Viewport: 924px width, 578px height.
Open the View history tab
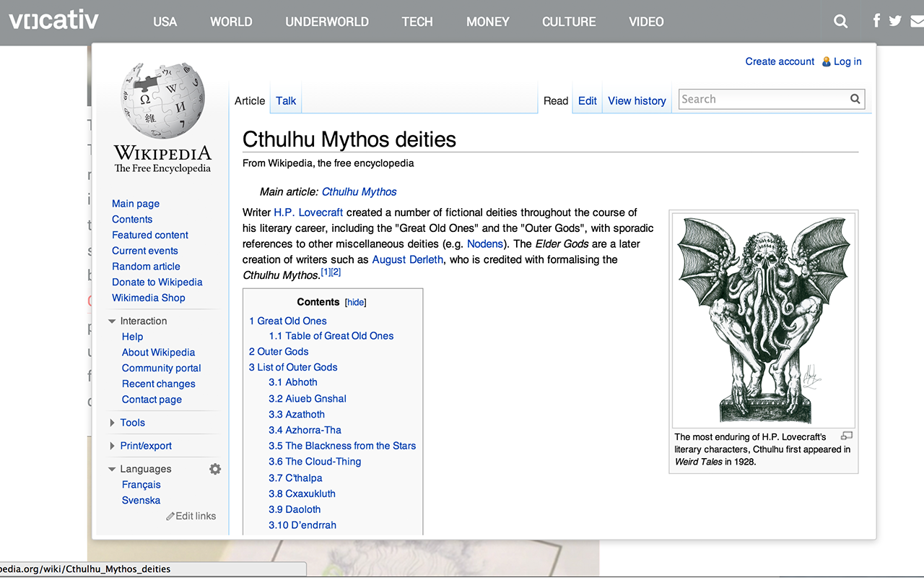tap(637, 101)
